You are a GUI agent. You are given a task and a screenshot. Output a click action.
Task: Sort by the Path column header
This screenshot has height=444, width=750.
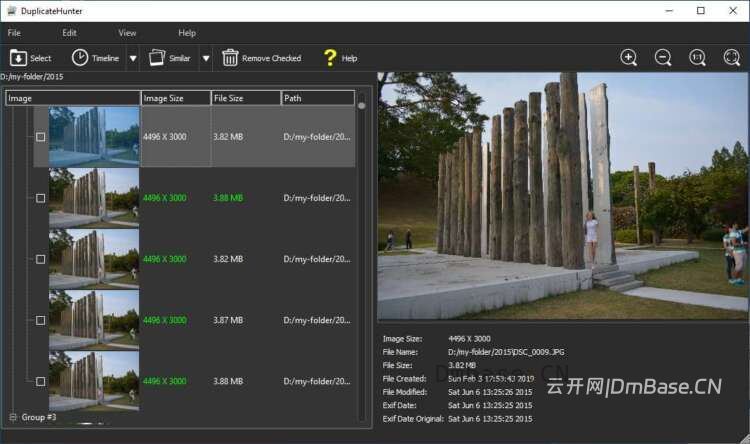[318, 98]
